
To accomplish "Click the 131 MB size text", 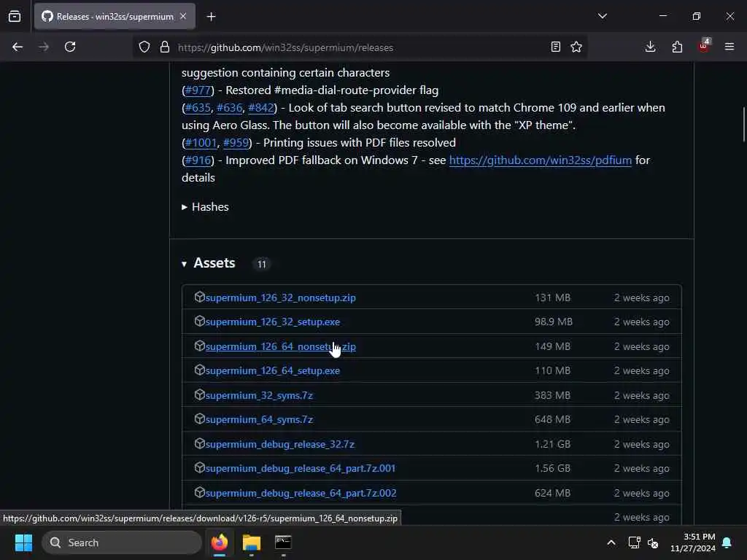I will (553, 297).
